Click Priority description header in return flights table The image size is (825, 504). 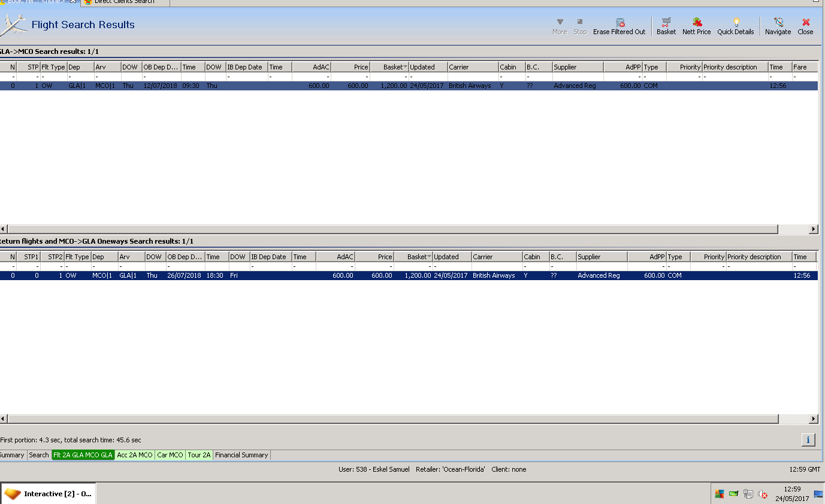tap(758, 257)
